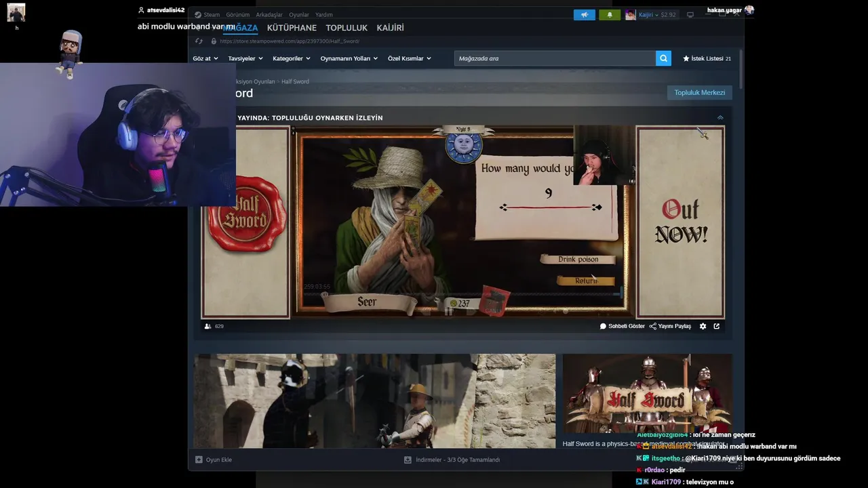The image size is (868, 488).
Task: Click chat message from Kiari1709 televizyon mu
Action: 684,482
